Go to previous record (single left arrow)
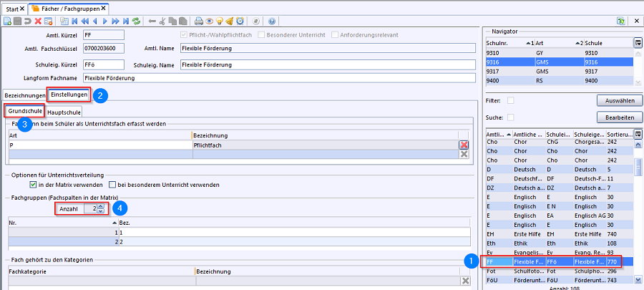 pyautogui.click(x=95, y=21)
